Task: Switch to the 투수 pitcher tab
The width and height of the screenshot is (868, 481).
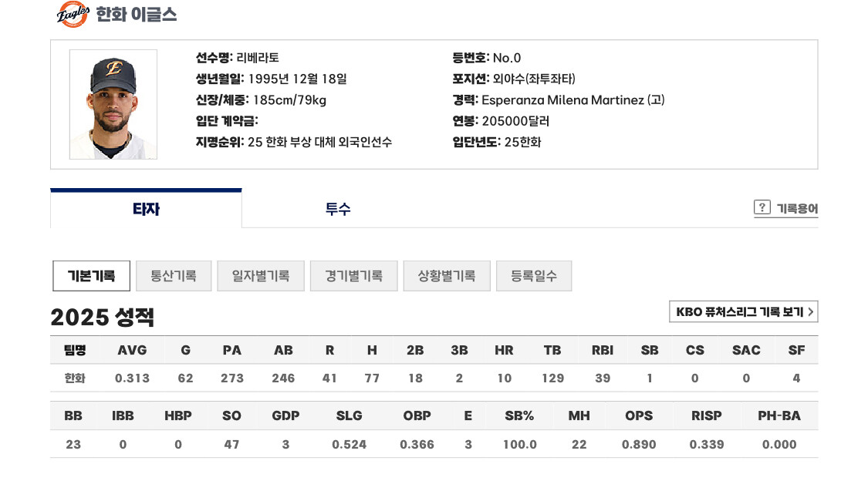Action: click(x=338, y=209)
